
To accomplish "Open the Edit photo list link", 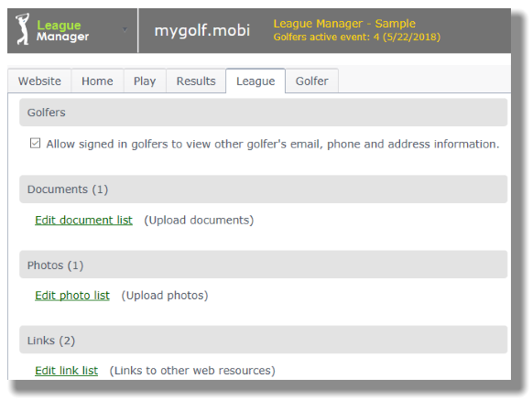I will pyautogui.click(x=72, y=296).
